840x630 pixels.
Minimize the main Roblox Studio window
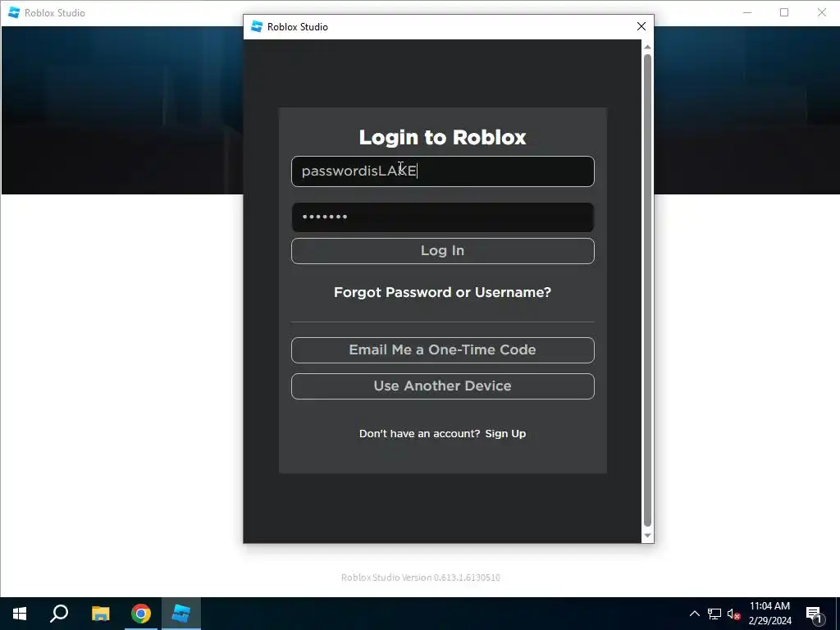[x=747, y=12]
